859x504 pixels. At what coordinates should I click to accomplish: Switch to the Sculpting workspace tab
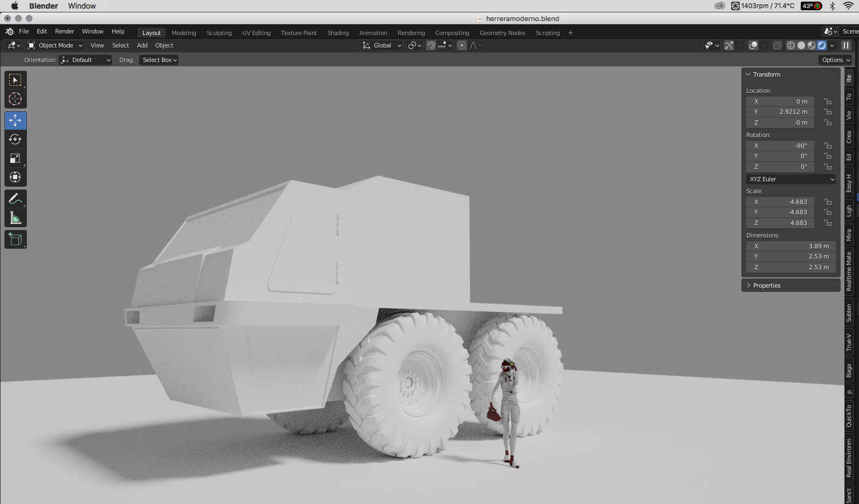coord(219,33)
